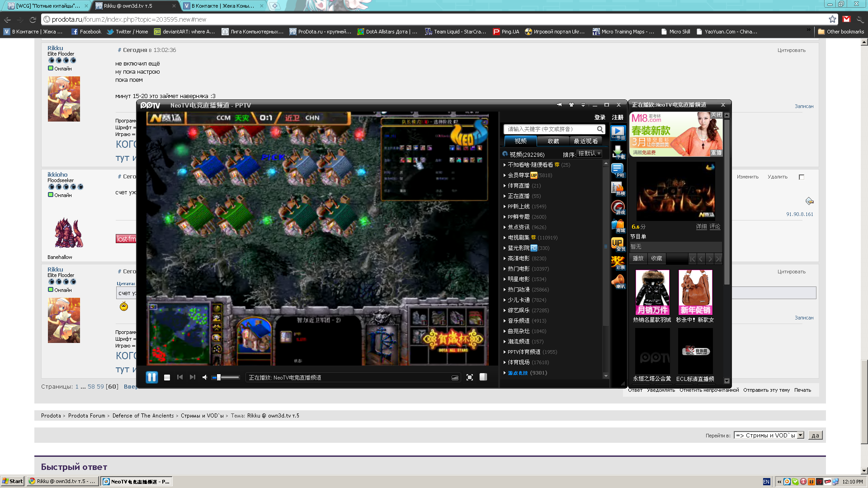The width and height of the screenshot is (868, 488).
Task: Expand PP新上线 category
Action: pos(525,206)
